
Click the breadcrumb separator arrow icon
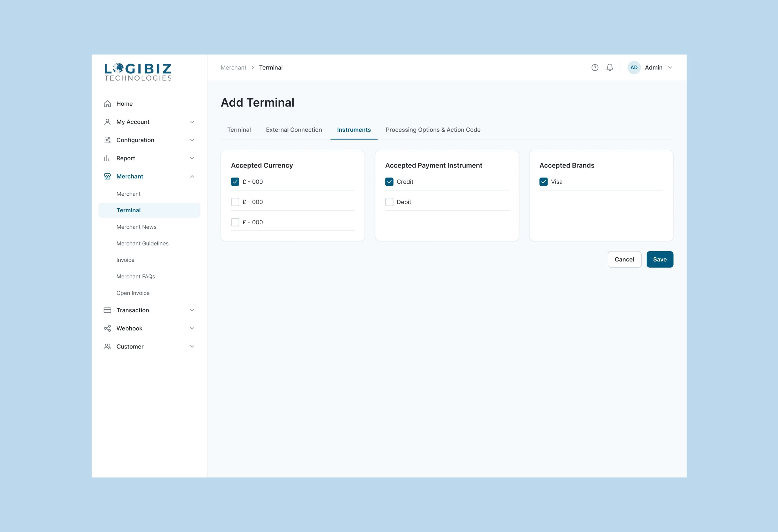click(253, 68)
